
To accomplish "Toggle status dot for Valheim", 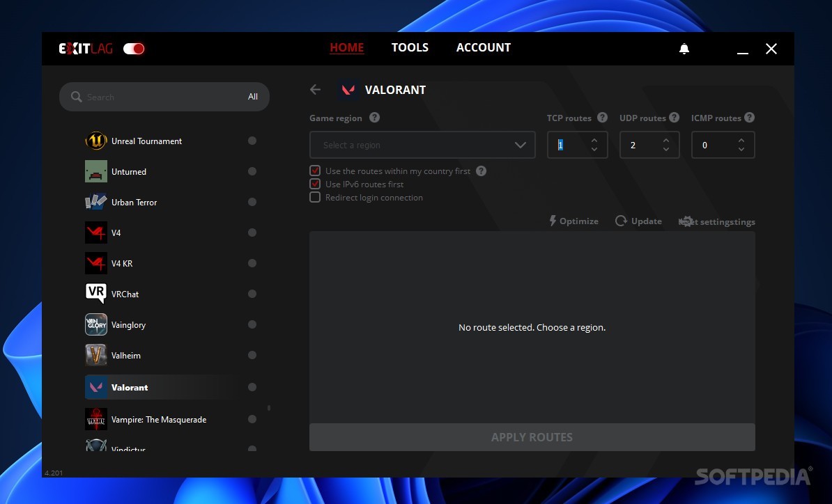I will pos(252,355).
